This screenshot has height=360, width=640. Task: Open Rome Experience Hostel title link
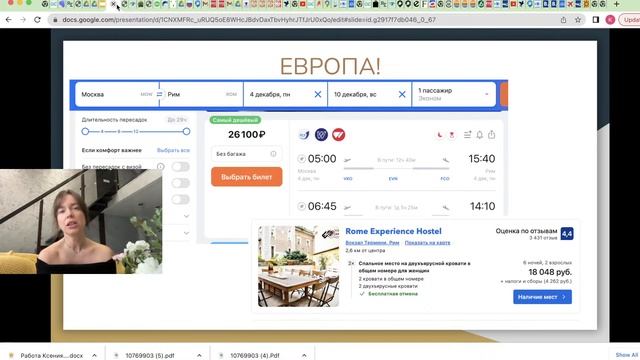[x=393, y=231]
